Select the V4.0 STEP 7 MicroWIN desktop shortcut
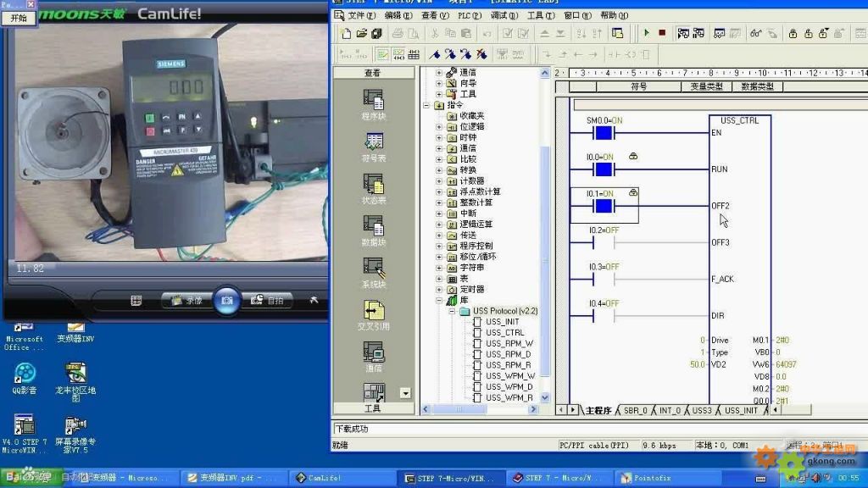The width and height of the screenshot is (868, 488). click(25, 434)
